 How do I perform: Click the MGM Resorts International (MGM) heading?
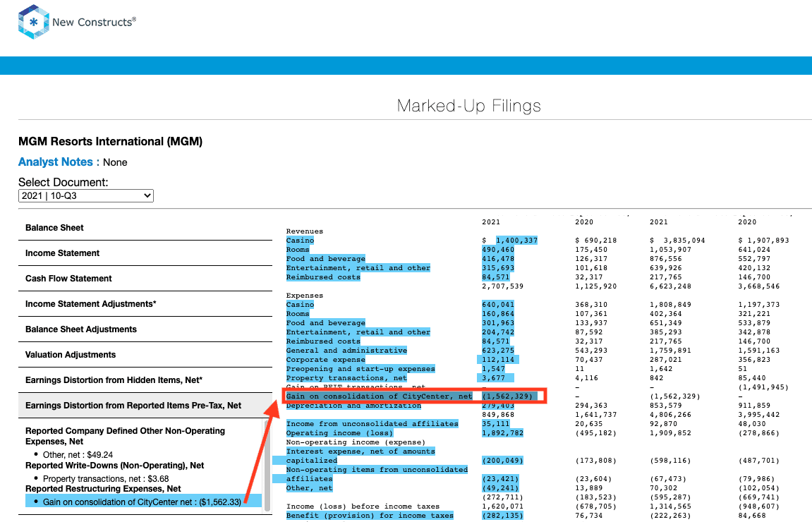click(110, 141)
